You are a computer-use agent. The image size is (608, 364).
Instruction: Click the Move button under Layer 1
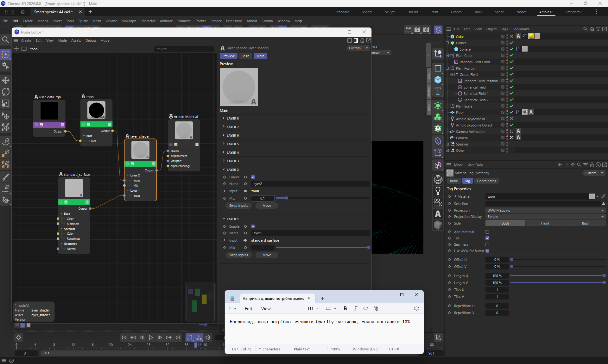tap(267, 255)
